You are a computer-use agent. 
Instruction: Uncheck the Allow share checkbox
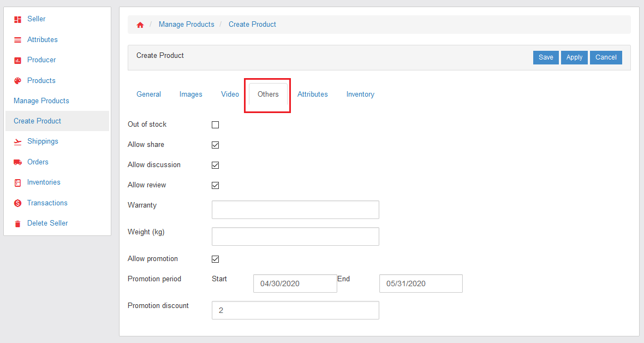[x=215, y=145]
